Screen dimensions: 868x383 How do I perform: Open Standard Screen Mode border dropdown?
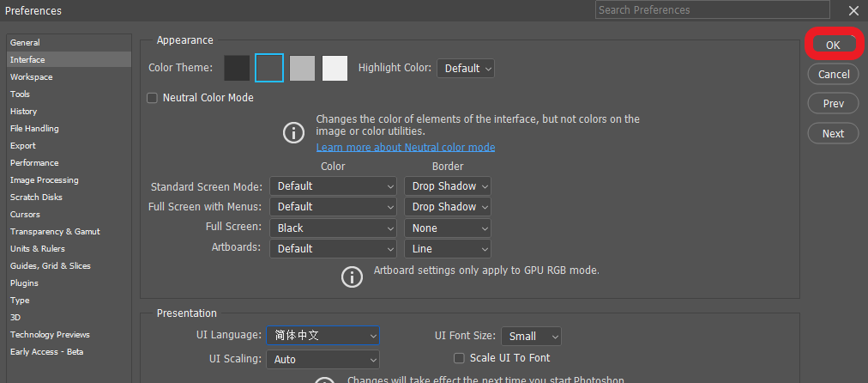[447, 186]
